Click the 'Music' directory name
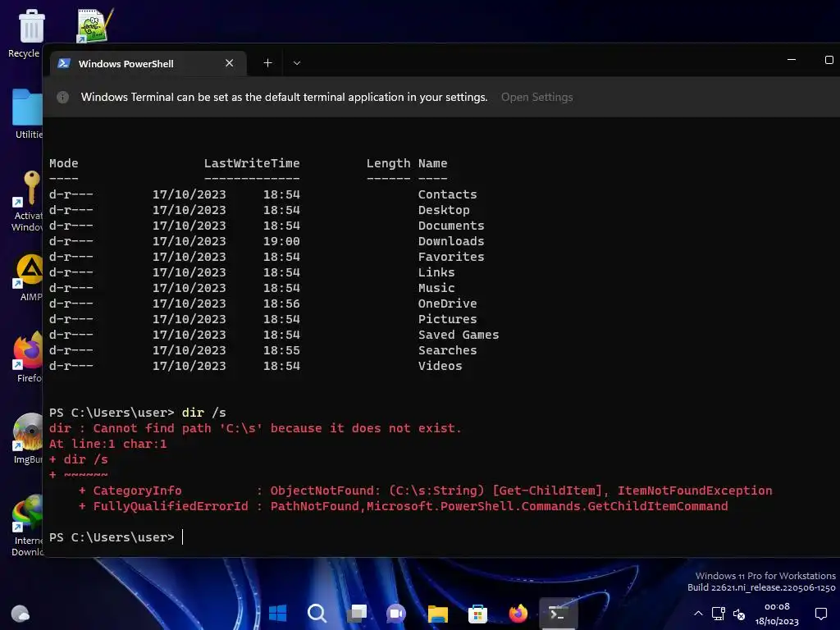The height and width of the screenshot is (630, 840). coord(436,288)
